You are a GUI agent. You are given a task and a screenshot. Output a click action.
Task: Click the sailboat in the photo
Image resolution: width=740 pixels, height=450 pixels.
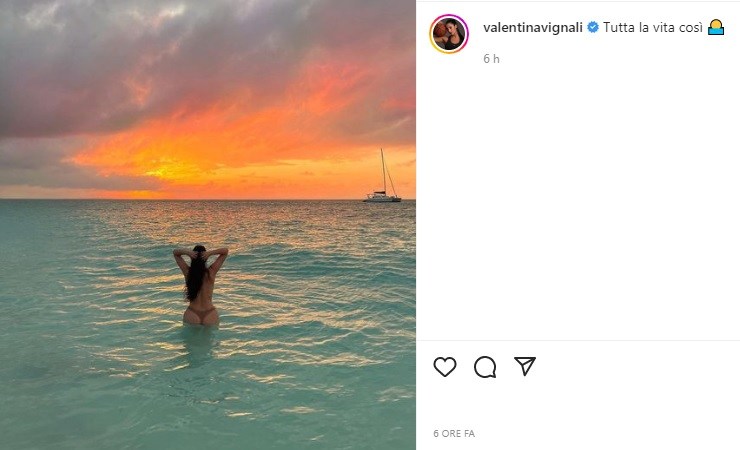382,195
